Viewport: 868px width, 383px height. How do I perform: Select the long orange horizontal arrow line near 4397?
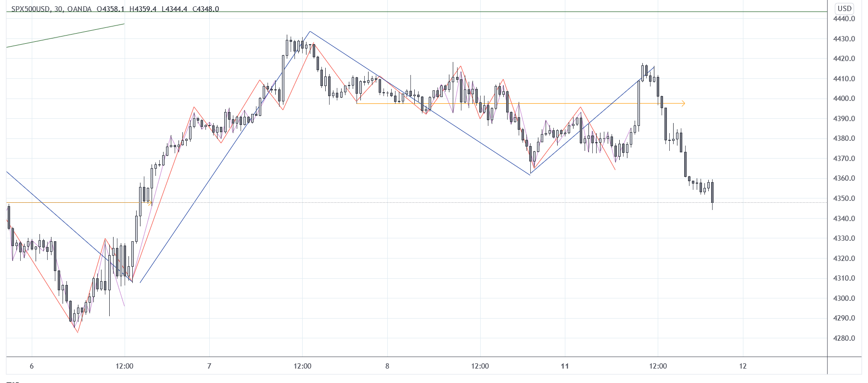point(520,103)
